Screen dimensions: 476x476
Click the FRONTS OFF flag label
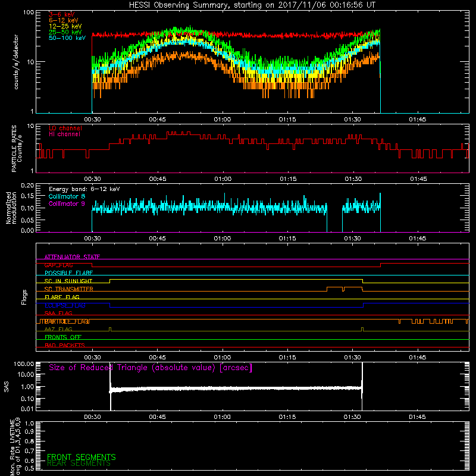pyautogui.click(x=63, y=337)
